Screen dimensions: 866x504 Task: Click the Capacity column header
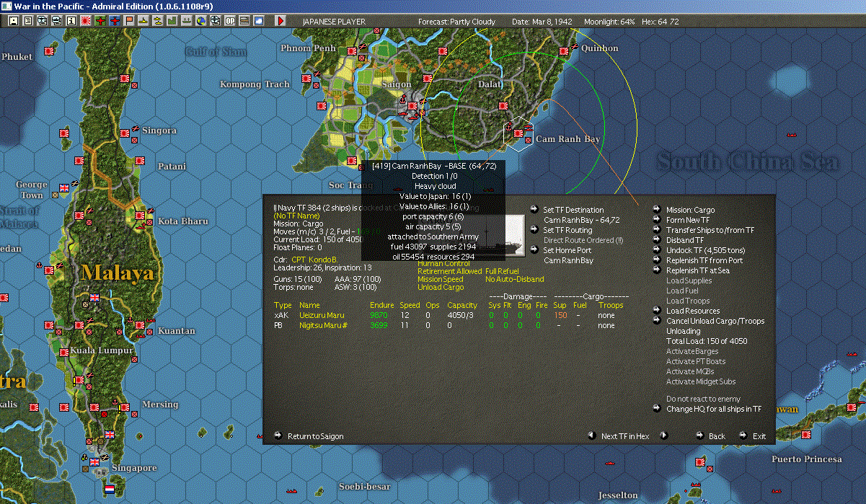point(462,306)
